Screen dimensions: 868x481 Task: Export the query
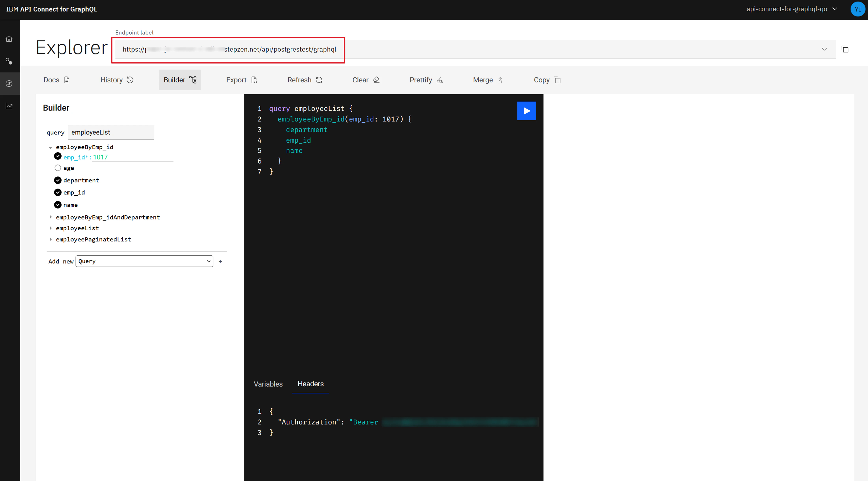[x=242, y=80]
